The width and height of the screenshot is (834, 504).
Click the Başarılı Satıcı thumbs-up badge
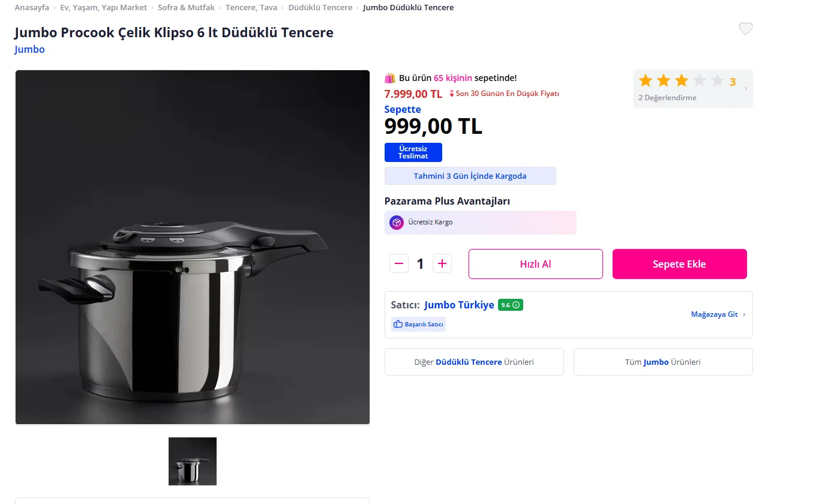tap(418, 324)
